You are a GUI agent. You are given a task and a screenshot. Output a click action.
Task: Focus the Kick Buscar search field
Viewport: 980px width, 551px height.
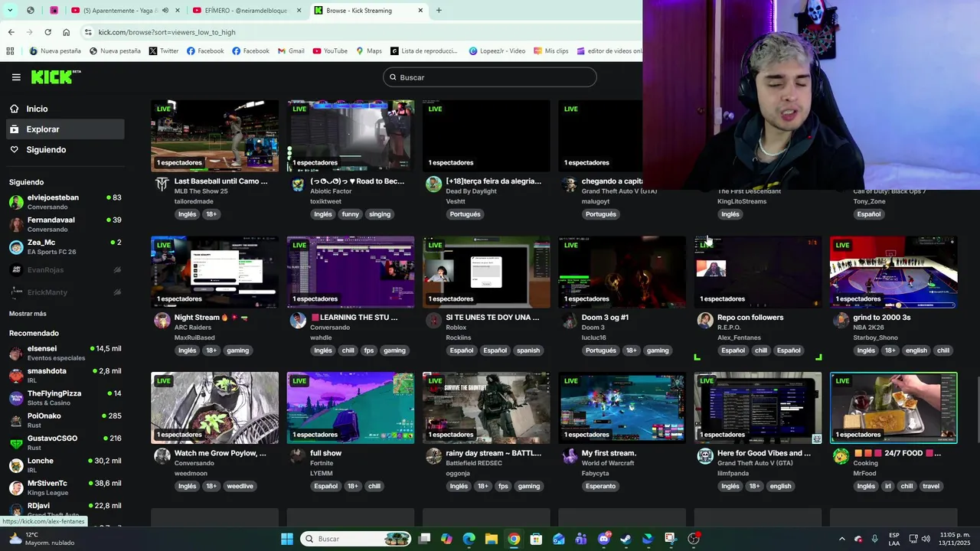click(490, 77)
